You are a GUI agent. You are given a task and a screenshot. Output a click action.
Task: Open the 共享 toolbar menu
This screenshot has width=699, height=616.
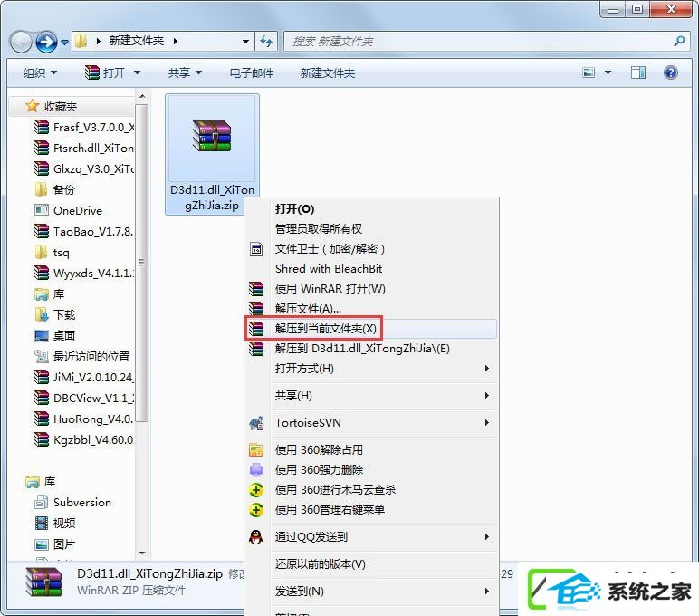(185, 72)
